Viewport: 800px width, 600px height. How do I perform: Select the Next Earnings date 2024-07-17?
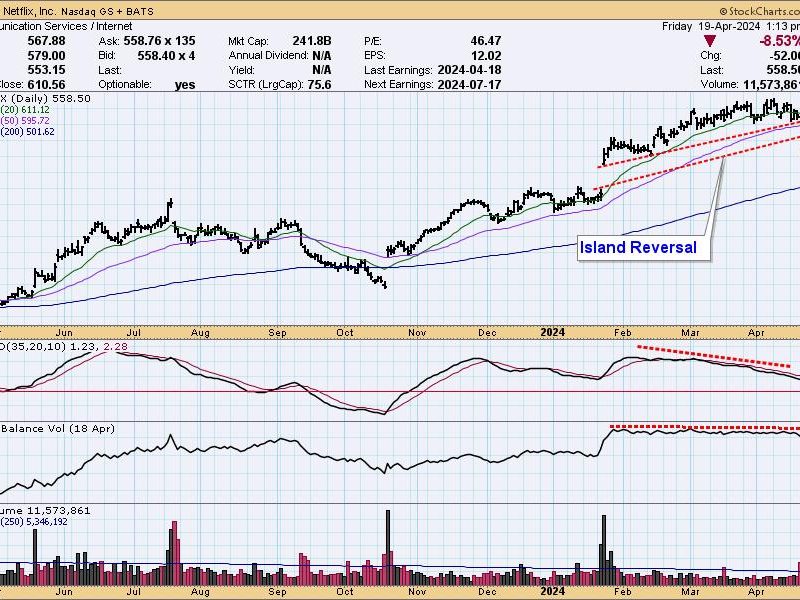coord(468,85)
